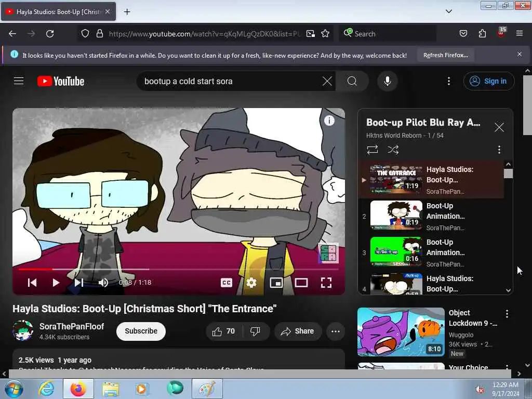Select the Hayla Studios browser tab
532x399 pixels.
click(x=58, y=12)
